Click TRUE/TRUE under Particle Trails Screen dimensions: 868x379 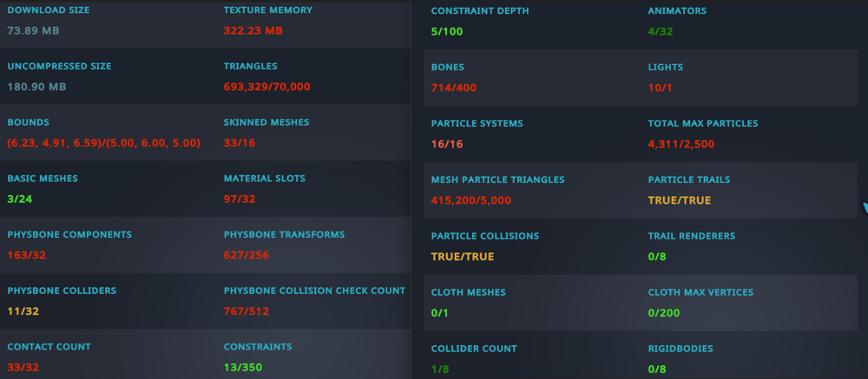pos(680,200)
